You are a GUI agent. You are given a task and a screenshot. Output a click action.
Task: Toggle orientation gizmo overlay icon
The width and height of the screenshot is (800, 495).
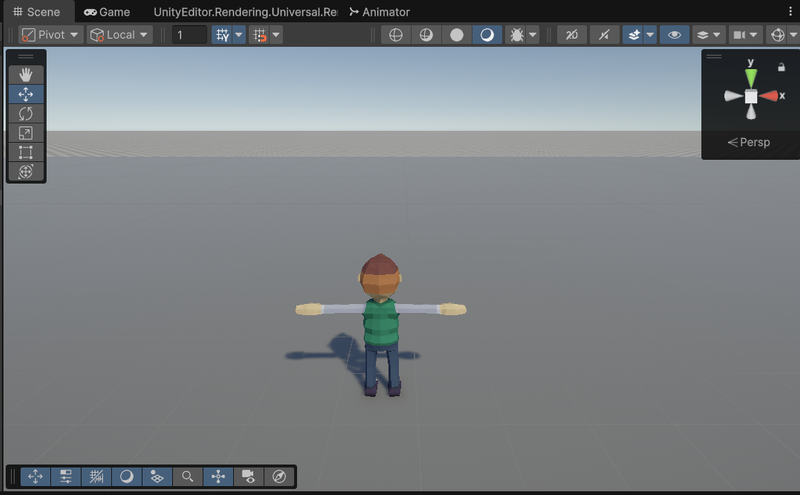point(218,476)
